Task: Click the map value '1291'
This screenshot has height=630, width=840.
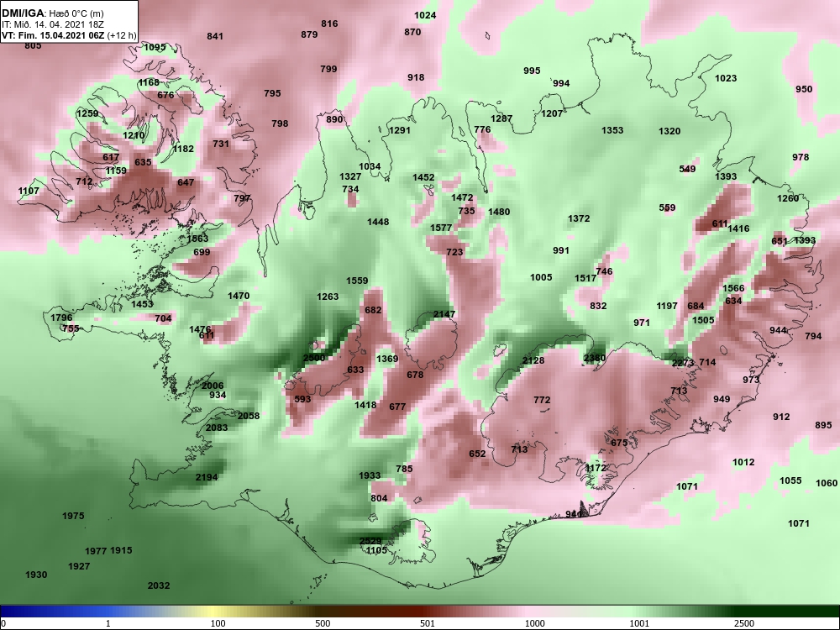Action: tap(400, 130)
